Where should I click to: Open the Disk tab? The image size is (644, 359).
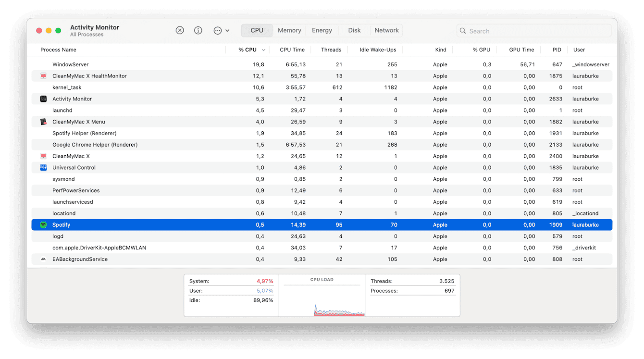click(354, 30)
